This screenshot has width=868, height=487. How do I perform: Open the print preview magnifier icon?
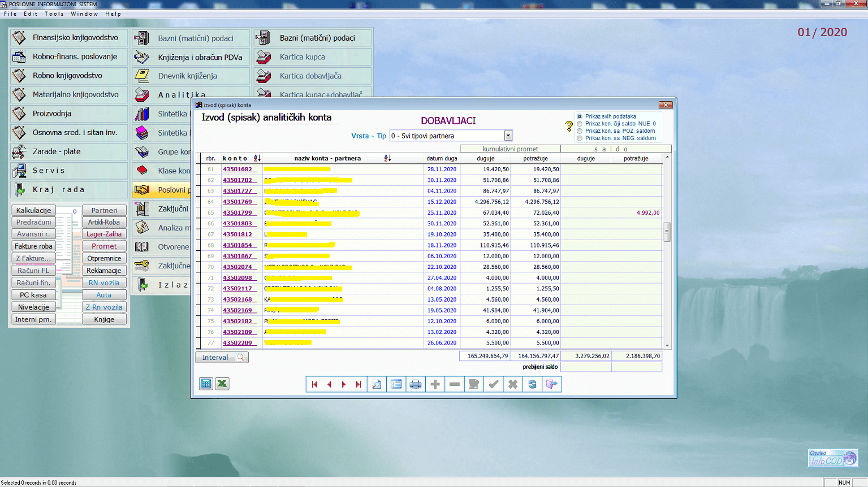click(377, 384)
